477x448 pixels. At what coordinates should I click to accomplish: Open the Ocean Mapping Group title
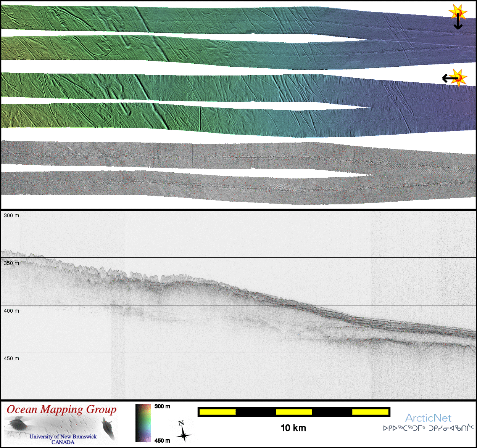61,409
